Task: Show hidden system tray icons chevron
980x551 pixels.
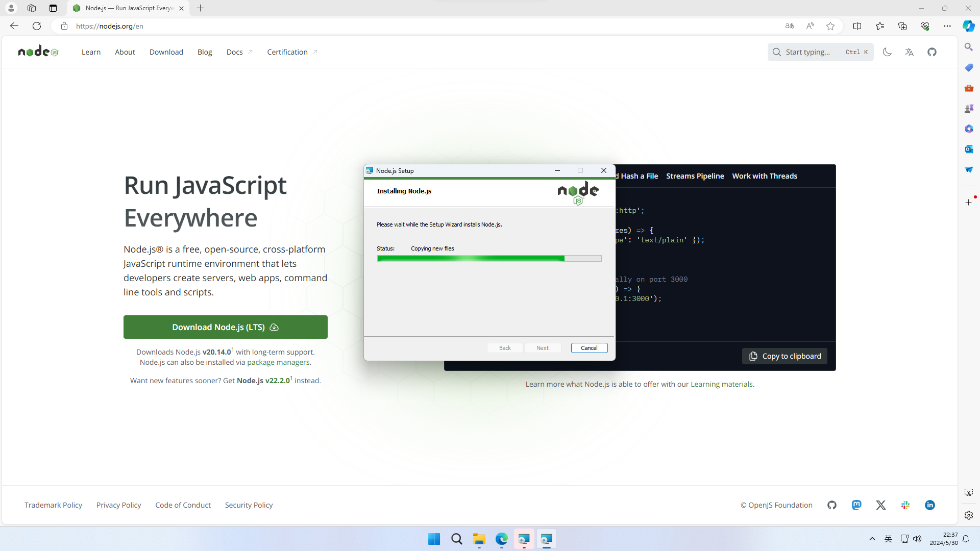Action: click(x=872, y=539)
